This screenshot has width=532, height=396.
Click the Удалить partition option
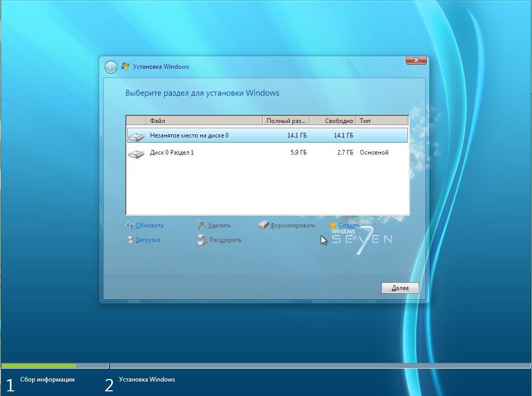(219, 225)
